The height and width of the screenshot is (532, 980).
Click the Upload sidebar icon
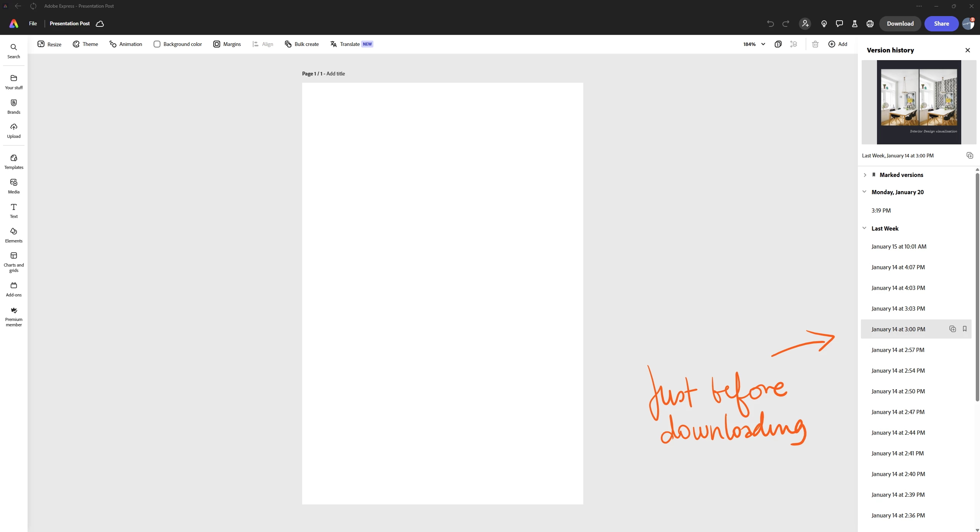(14, 131)
